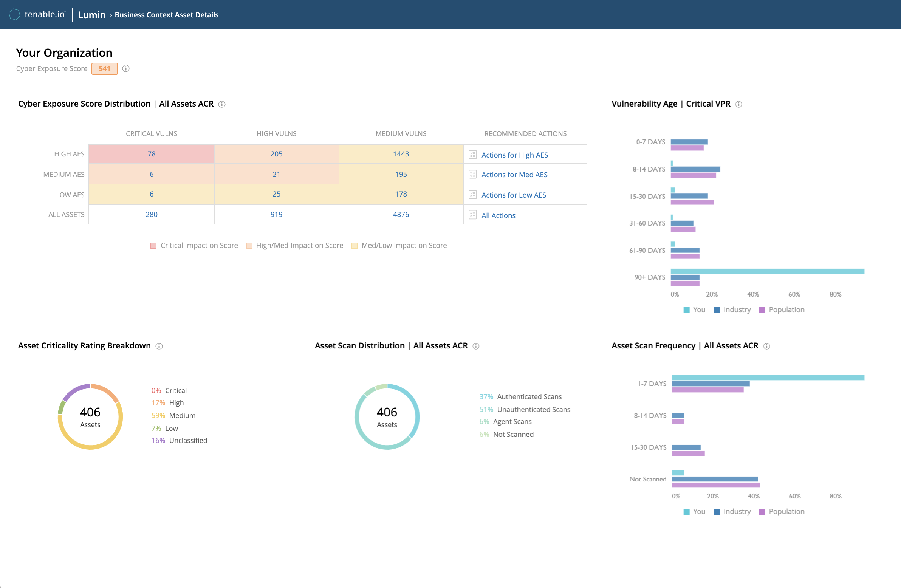Open info icon for Asset Criticality Rating Breakdown
This screenshot has width=901, height=588.
pos(159,346)
